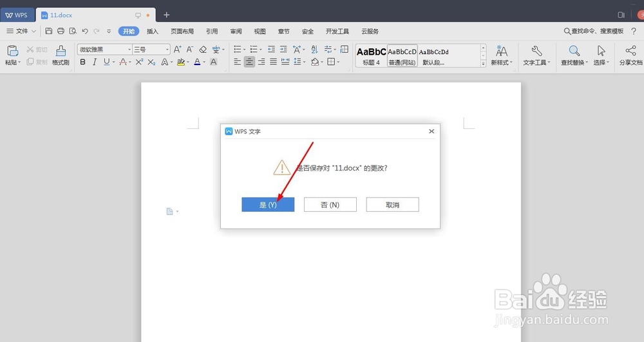Open the View ribbon tab

coord(260,31)
